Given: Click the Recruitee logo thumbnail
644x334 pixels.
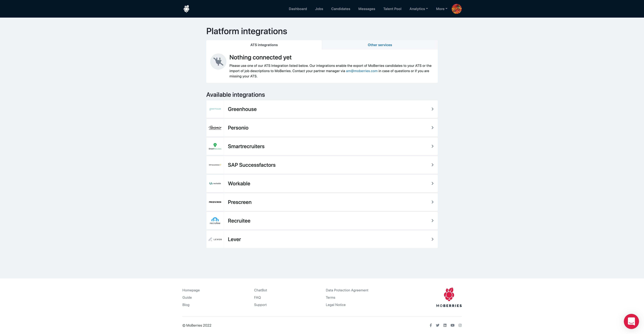Looking at the screenshot, I should [215, 221].
